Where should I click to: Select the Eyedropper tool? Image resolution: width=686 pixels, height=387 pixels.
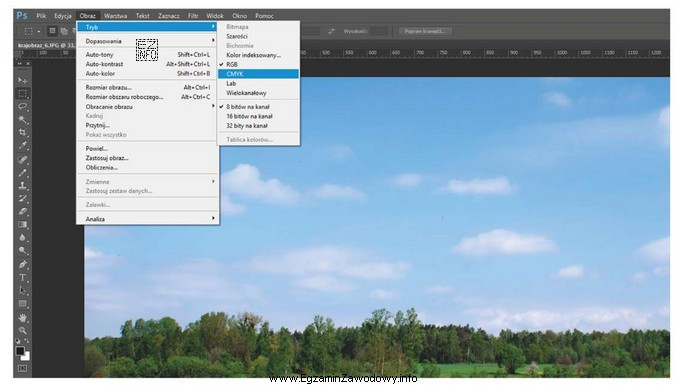(x=23, y=146)
